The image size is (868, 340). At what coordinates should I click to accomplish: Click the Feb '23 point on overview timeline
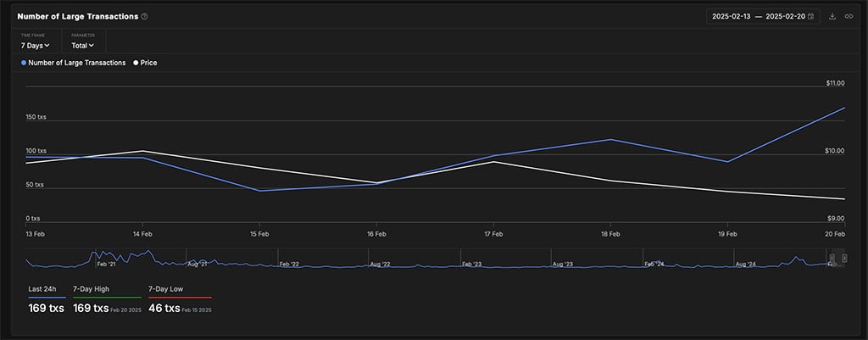[x=471, y=264]
